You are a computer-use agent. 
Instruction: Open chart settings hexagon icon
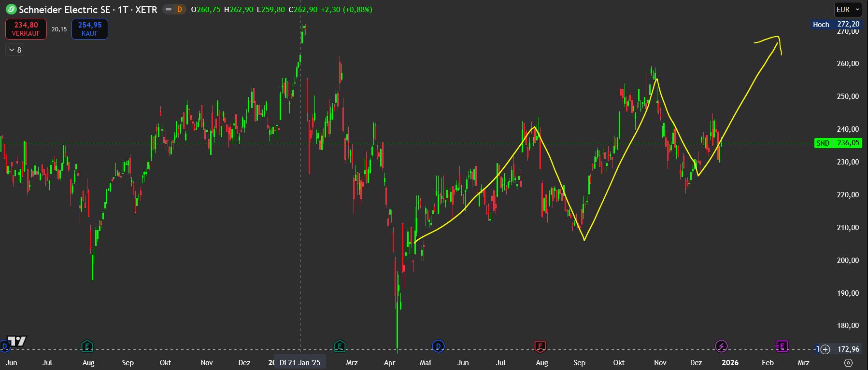[x=848, y=363]
